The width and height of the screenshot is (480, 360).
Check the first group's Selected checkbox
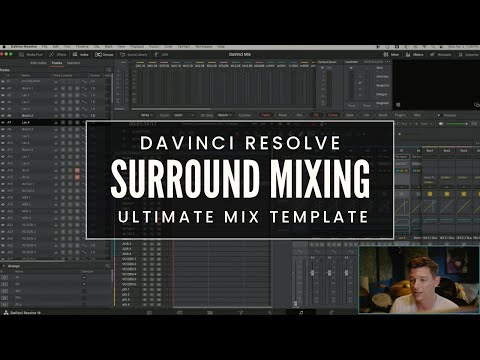pyautogui.click(x=84, y=277)
